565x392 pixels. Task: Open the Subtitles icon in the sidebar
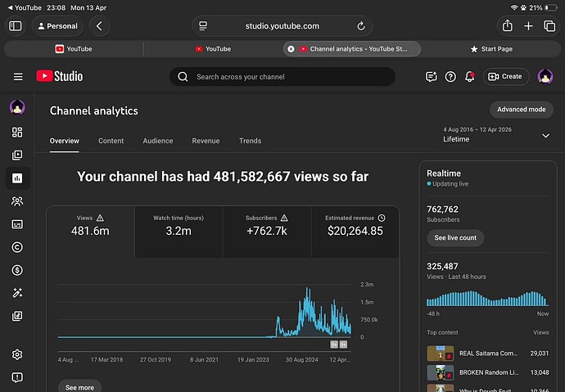pos(17,224)
